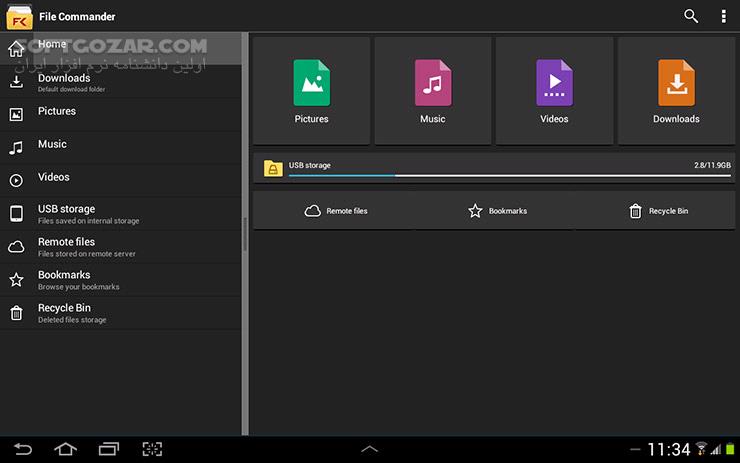Click the '2.8/11.9GB' storage value
Screen dimensions: 740x463
coord(712,165)
